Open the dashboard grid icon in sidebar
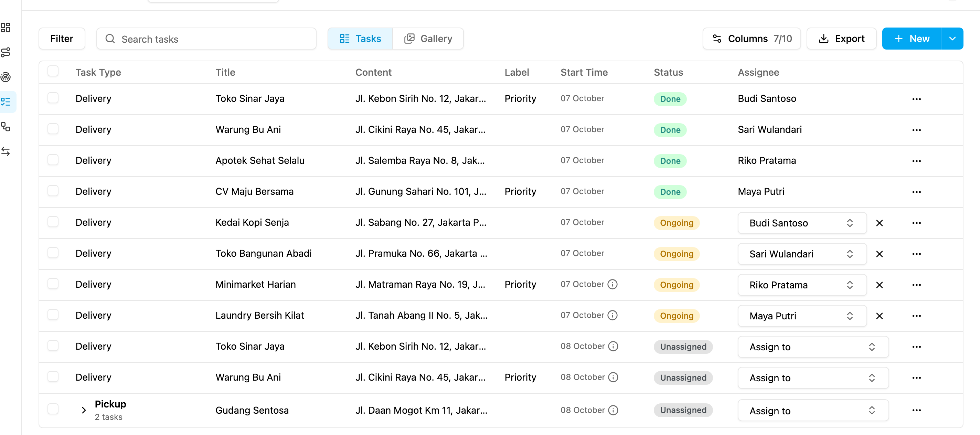This screenshot has width=980, height=435. click(6, 28)
